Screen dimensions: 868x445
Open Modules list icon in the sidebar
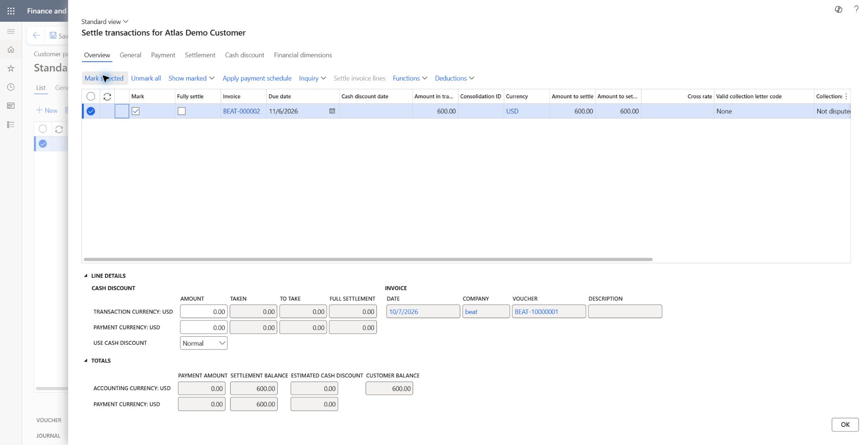click(x=11, y=125)
